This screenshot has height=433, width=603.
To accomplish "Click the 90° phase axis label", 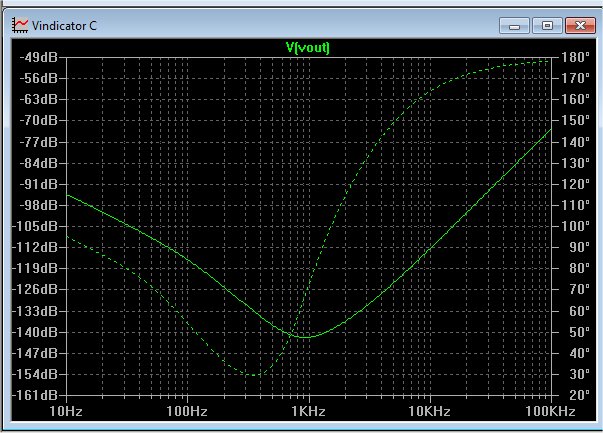I will [x=580, y=247].
